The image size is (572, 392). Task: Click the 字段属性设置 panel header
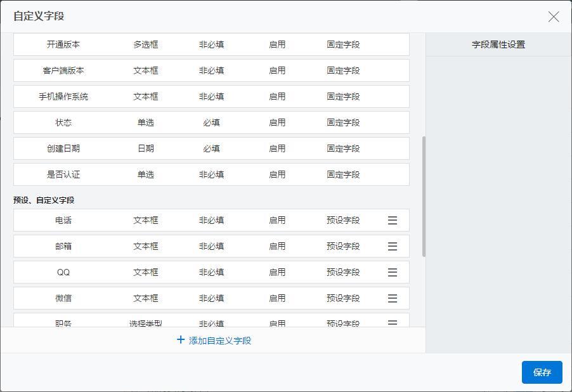coord(498,44)
